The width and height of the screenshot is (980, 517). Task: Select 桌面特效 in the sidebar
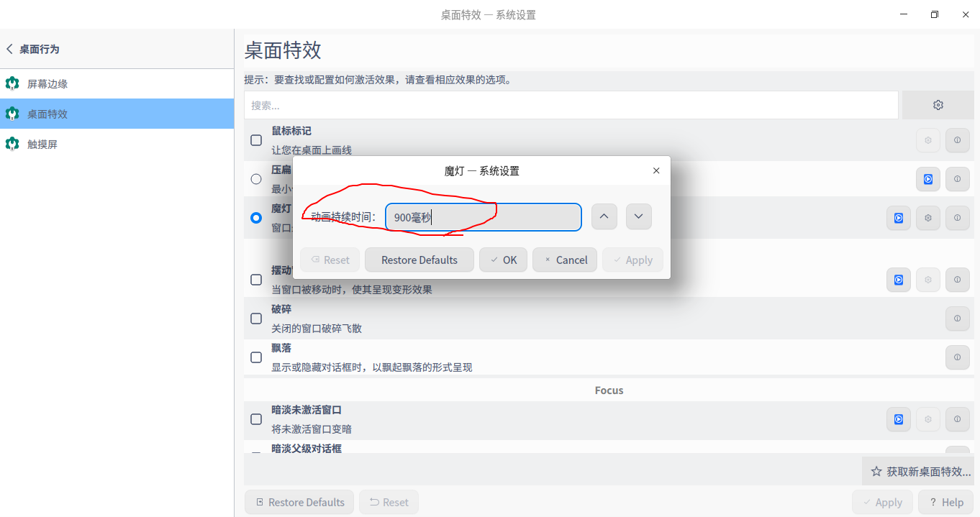pyautogui.click(x=117, y=114)
